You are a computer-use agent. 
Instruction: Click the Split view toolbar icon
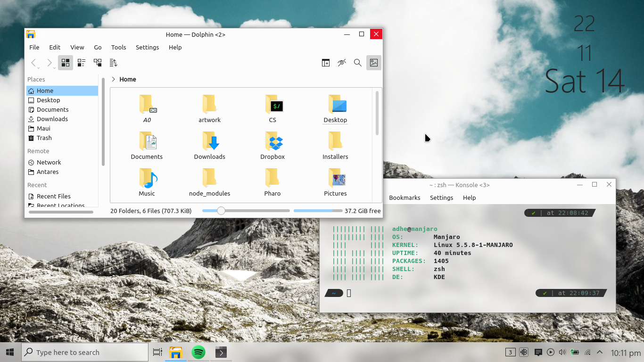pyautogui.click(x=326, y=63)
